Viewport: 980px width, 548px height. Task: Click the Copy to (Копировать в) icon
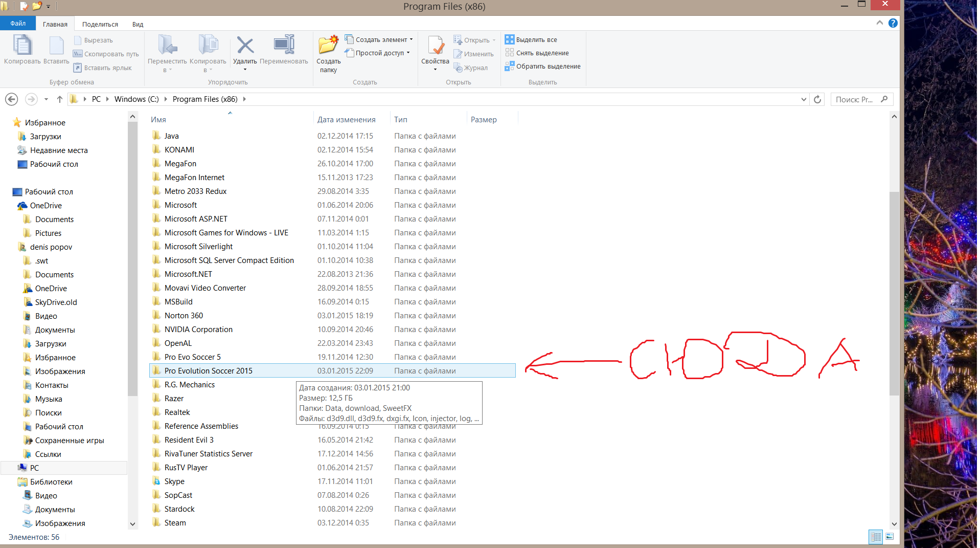tap(208, 45)
